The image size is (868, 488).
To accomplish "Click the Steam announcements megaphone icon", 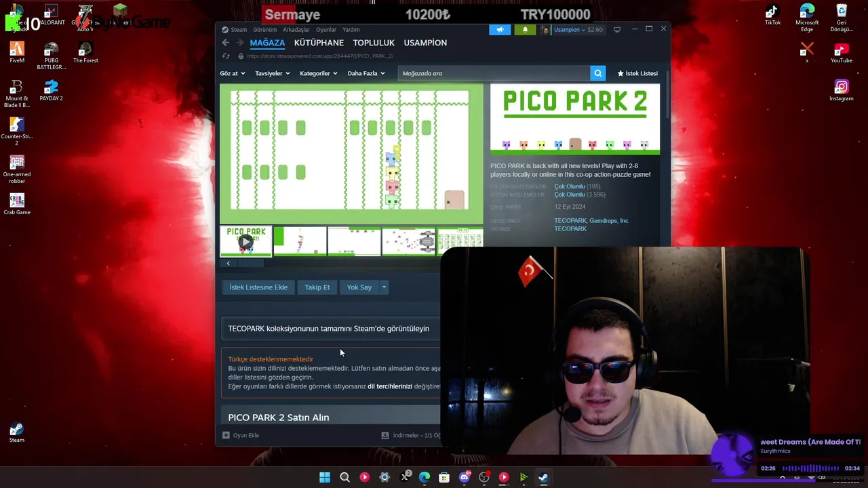I will 500,30.
